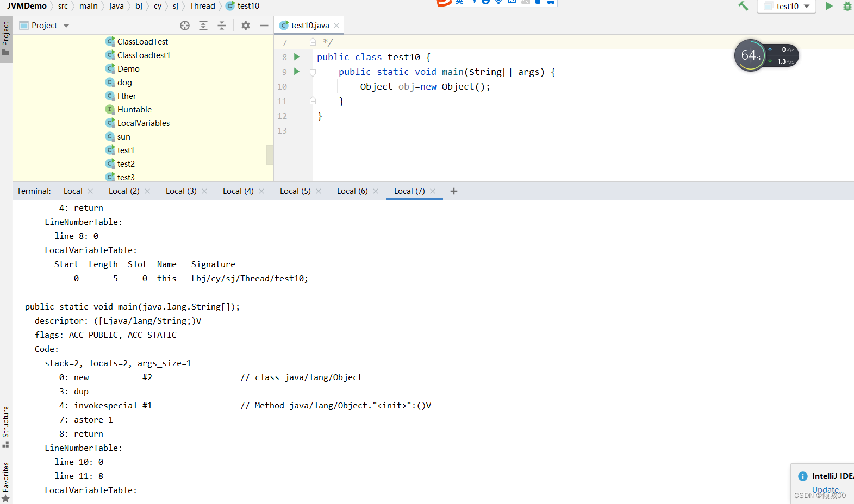Click the astore_1 line in terminal output
The image size is (854, 504).
coord(86,420)
